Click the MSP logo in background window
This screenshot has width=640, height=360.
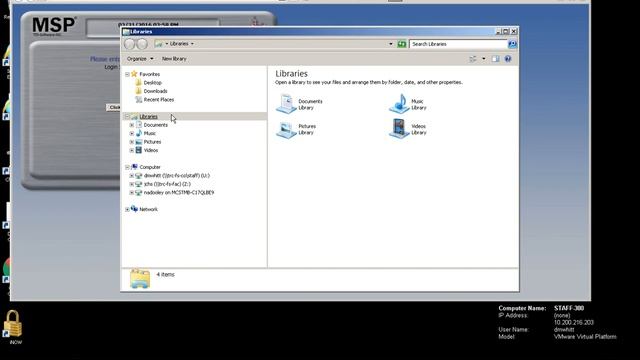click(54, 25)
